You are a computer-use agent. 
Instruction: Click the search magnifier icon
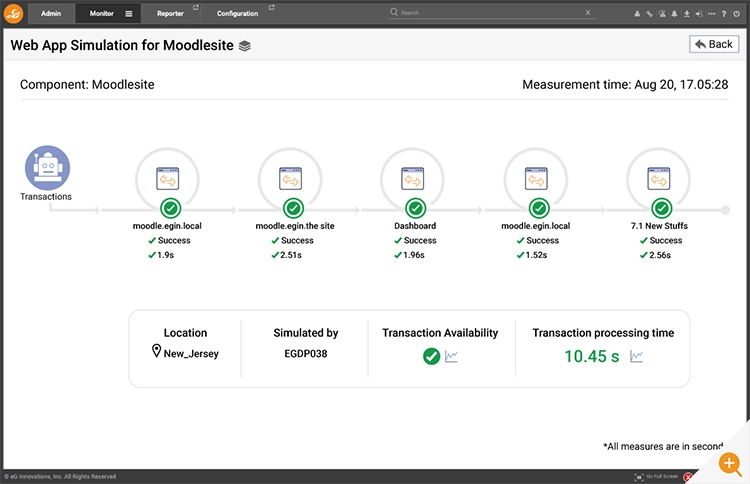coord(394,12)
